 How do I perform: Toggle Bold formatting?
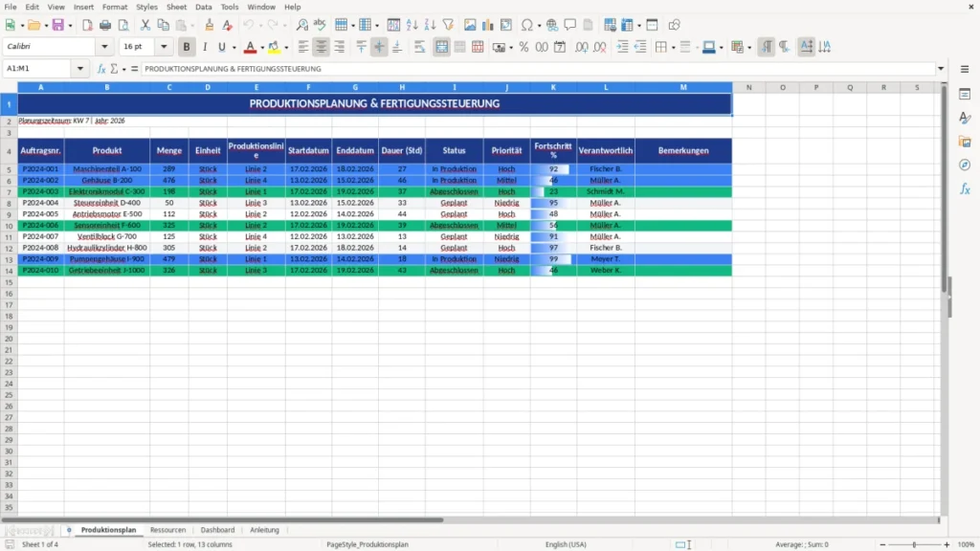pyautogui.click(x=187, y=47)
